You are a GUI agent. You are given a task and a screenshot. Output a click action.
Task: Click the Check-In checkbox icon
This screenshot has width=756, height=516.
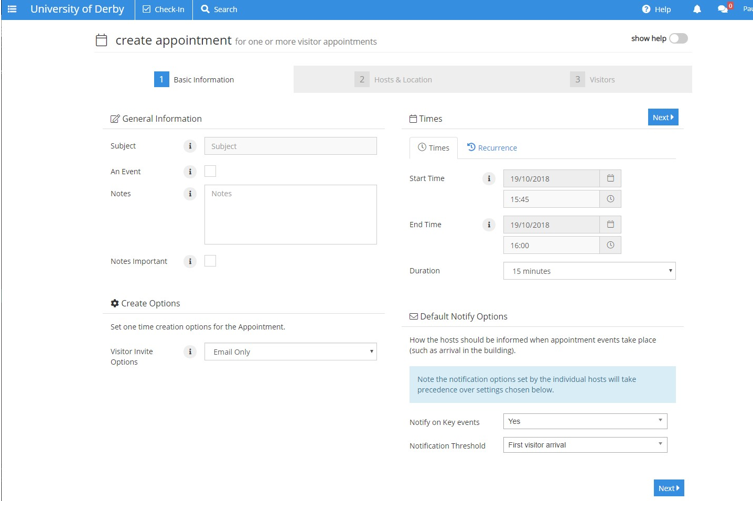tap(147, 9)
